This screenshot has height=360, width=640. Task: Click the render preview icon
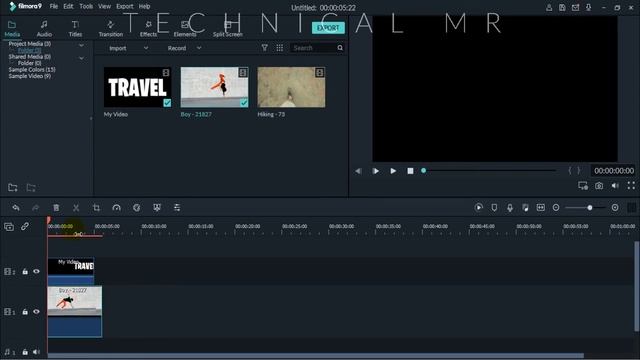coord(479,208)
